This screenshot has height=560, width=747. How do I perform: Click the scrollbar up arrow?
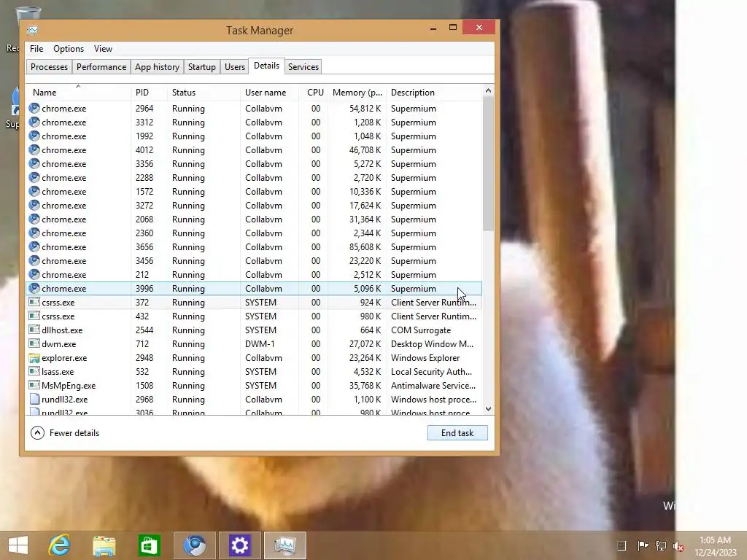(488, 90)
